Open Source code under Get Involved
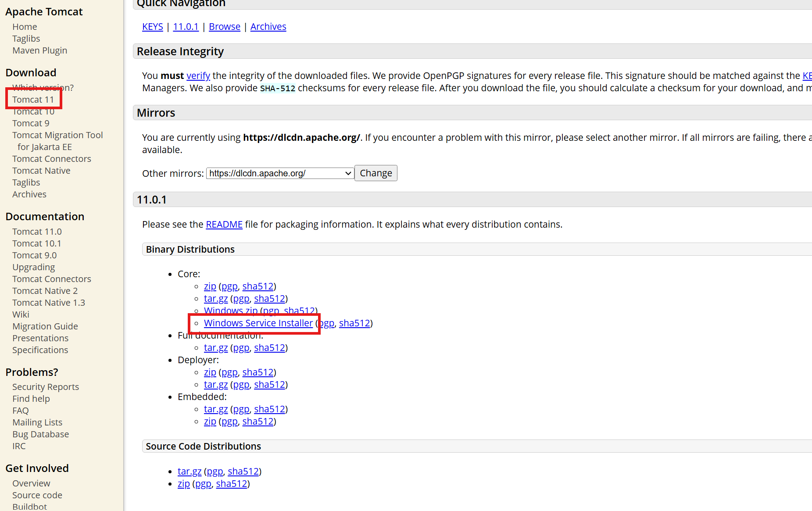The width and height of the screenshot is (812, 511). click(x=37, y=495)
